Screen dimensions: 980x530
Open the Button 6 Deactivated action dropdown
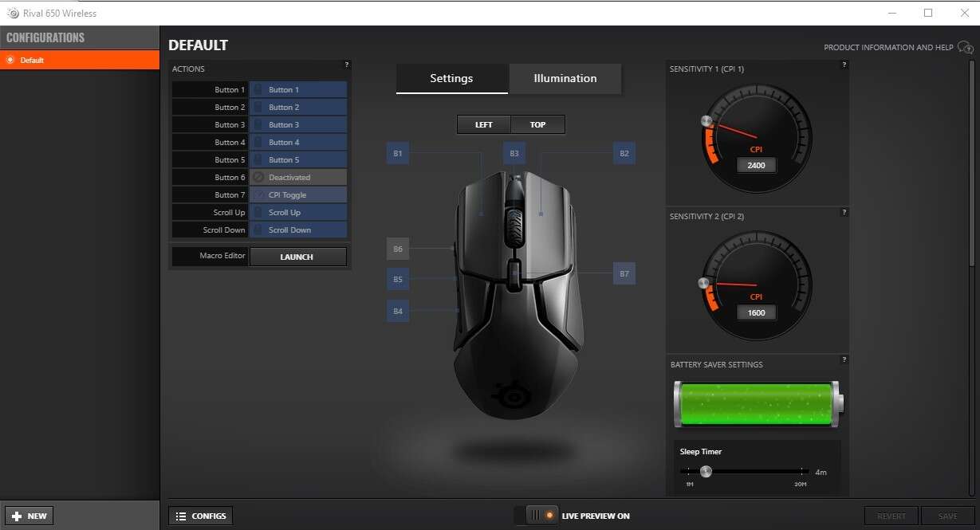pyautogui.click(x=298, y=178)
